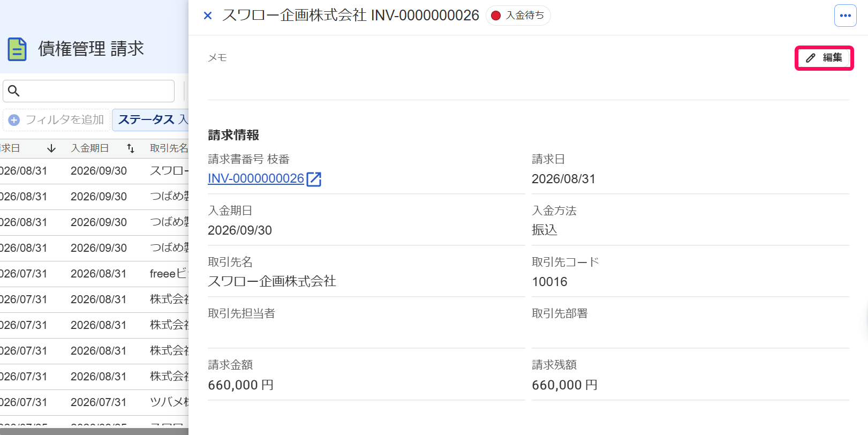Click the external link icon beside INV-0000000026
The image size is (868, 435).
point(314,179)
